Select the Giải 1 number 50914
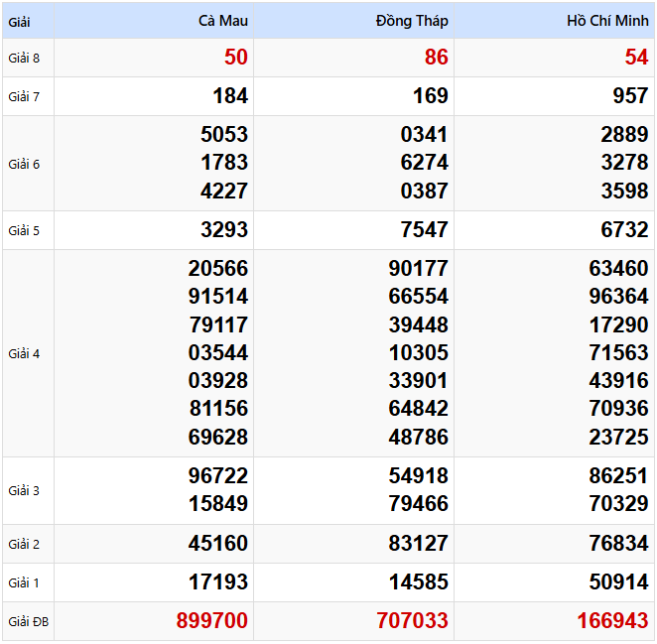The height and width of the screenshot is (644, 657). click(x=618, y=582)
